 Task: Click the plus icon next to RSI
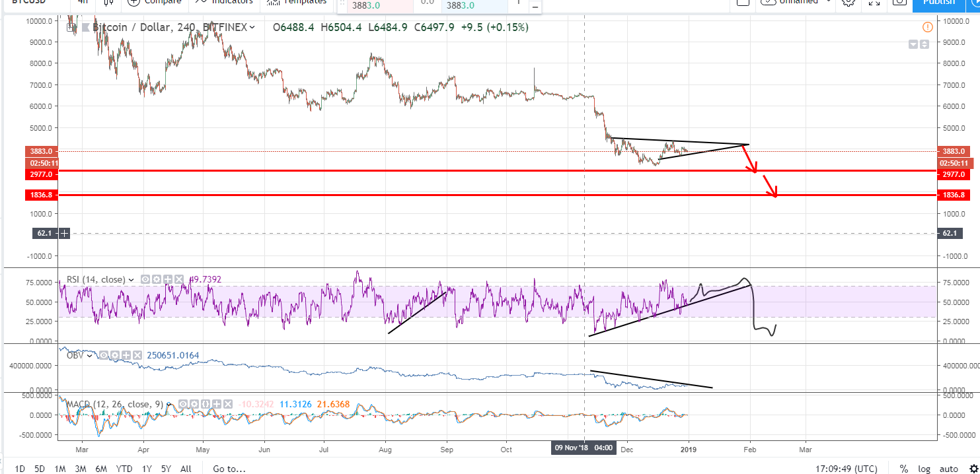(168, 279)
